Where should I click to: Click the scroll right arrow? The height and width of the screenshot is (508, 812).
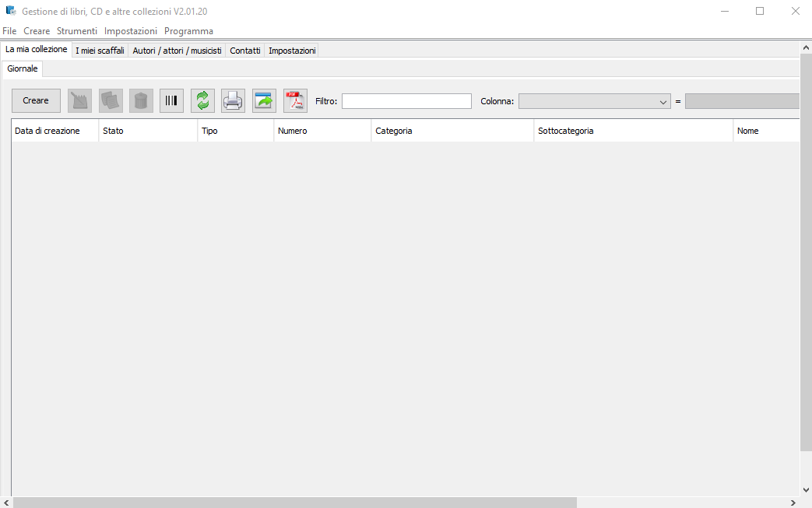793,503
